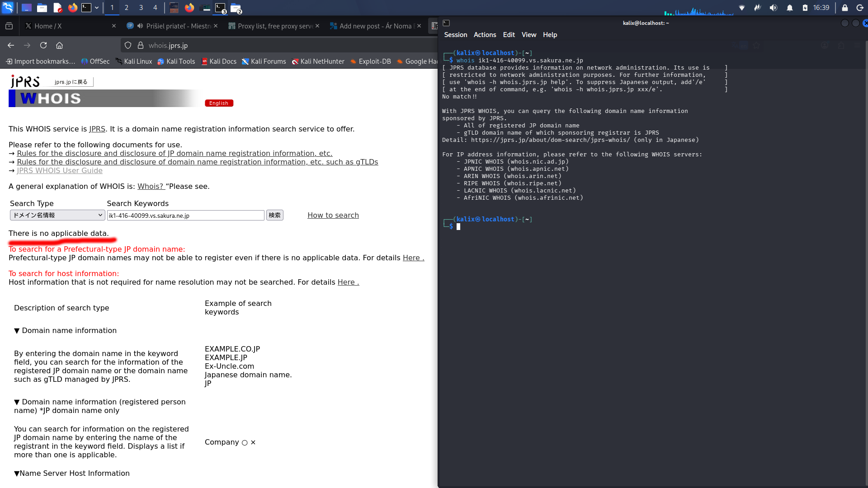
Task: Open the Exploit-DB bookmark
Action: pyautogui.click(x=370, y=61)
